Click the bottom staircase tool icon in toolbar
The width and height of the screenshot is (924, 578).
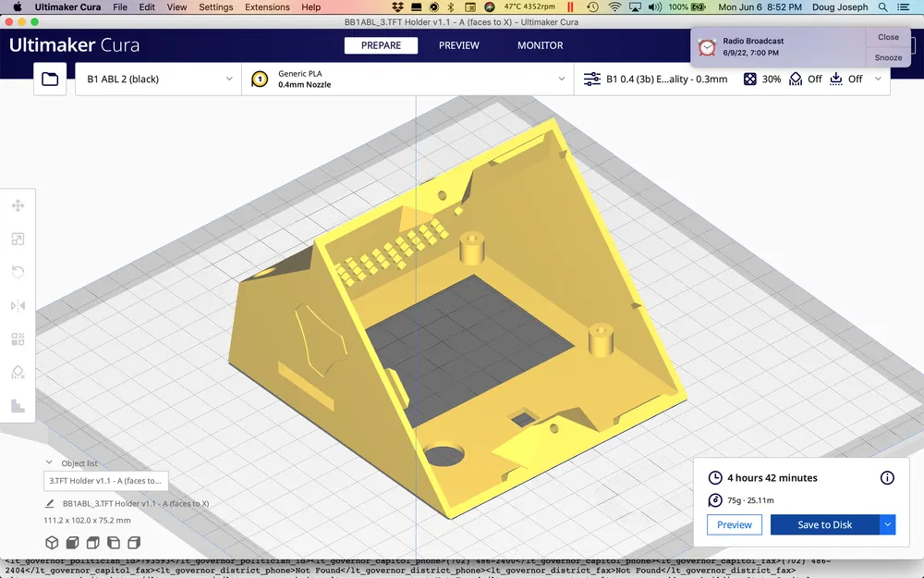point(18,406)
